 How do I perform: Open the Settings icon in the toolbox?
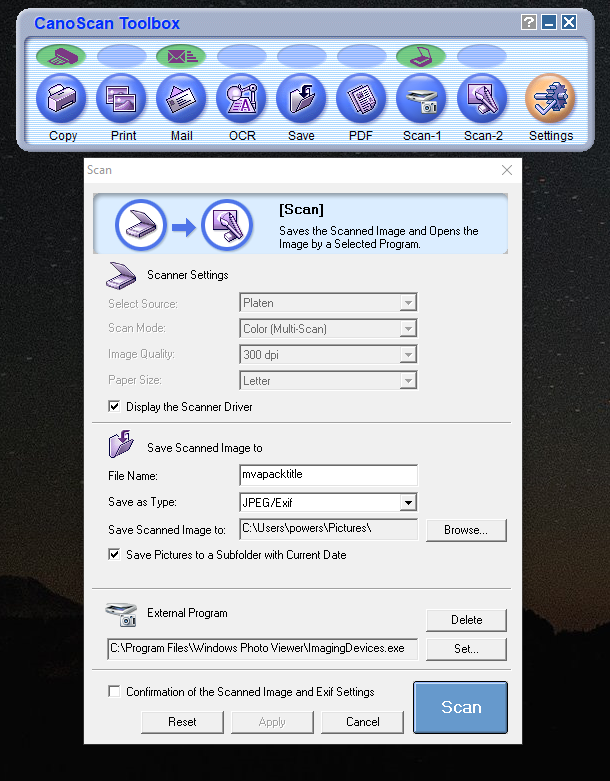click(x=551, y=99)
